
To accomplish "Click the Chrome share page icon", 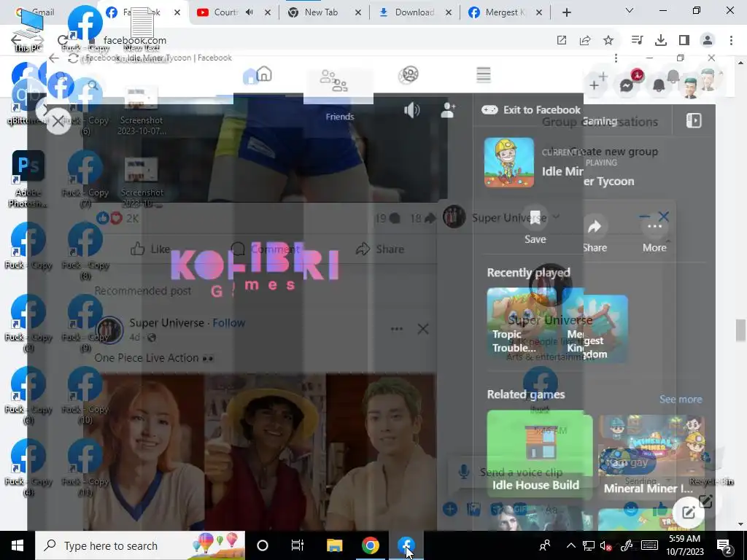I will click(x=585, y=41).
